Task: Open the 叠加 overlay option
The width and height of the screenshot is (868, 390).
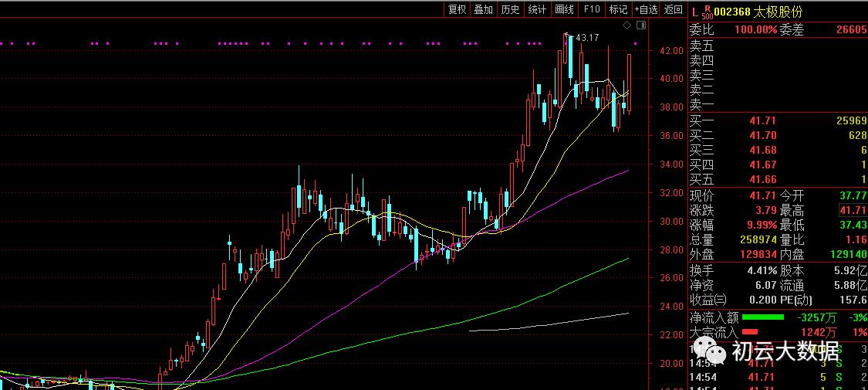Action: coord(484,8)
